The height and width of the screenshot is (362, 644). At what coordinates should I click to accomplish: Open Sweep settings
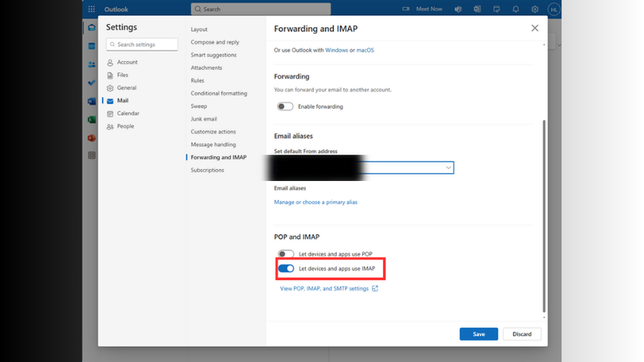[x=199, y=106]
